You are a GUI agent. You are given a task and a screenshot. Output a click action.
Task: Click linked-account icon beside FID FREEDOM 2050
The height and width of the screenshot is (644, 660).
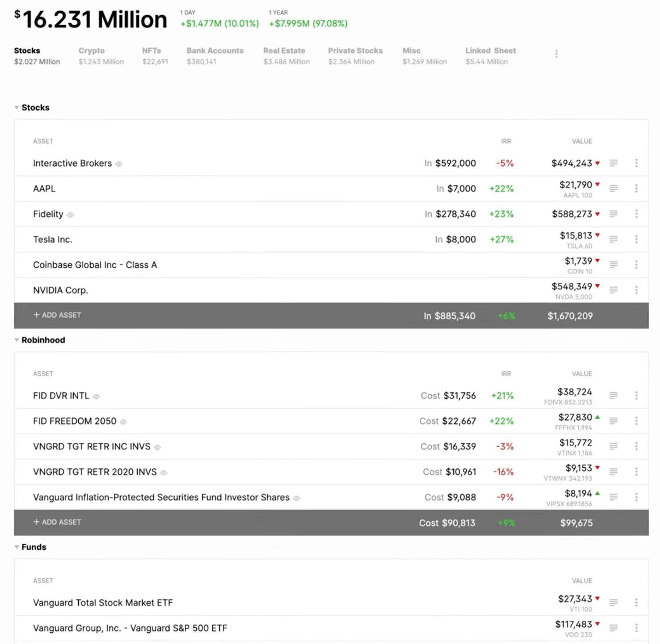(x=123, y=422)
